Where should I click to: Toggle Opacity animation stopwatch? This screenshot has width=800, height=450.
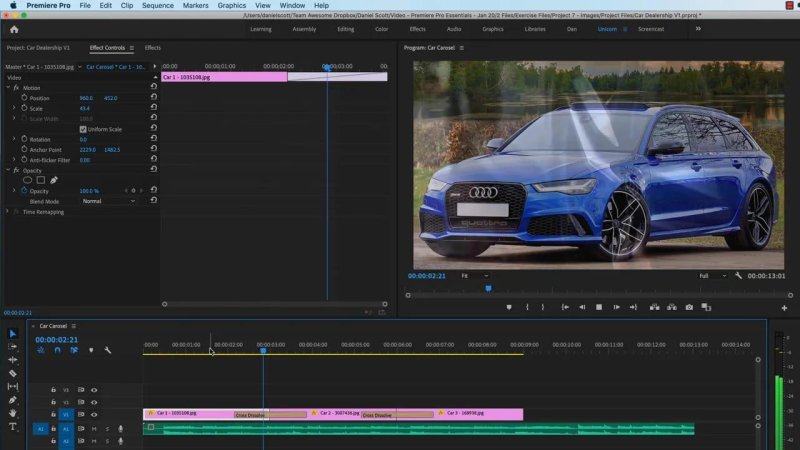tap(24, 190)
